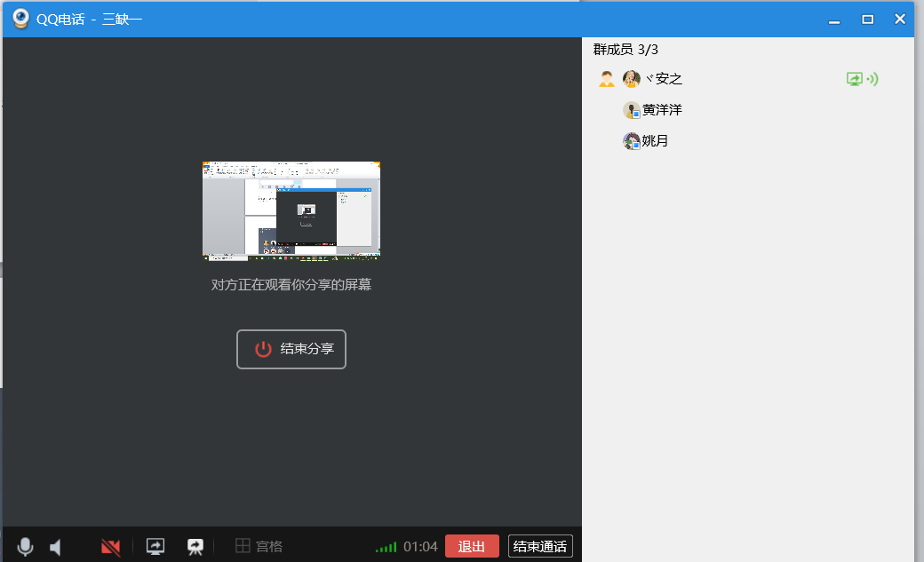This screenshot has width=924, height=562.
Task: Check the green network signal indicator
Action: pos(386,547)
